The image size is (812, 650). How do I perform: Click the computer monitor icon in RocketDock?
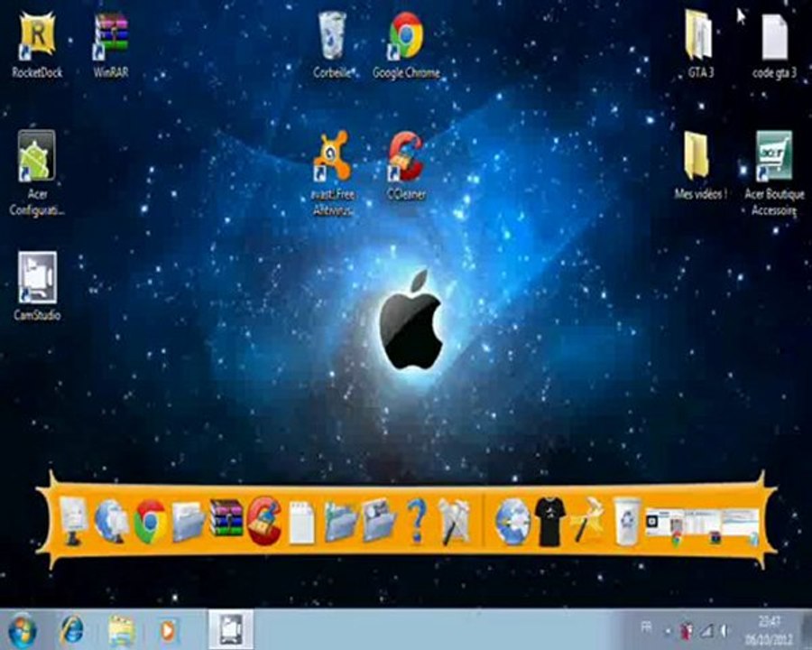73,521
